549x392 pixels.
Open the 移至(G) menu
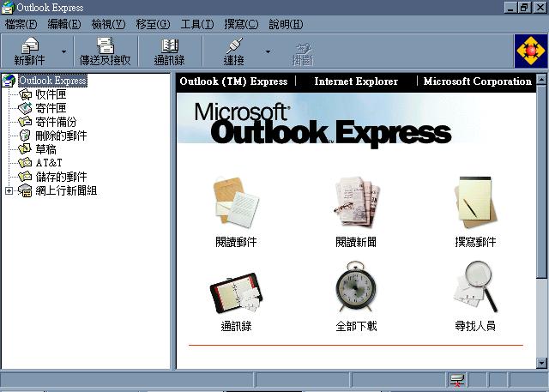[153, 24]
